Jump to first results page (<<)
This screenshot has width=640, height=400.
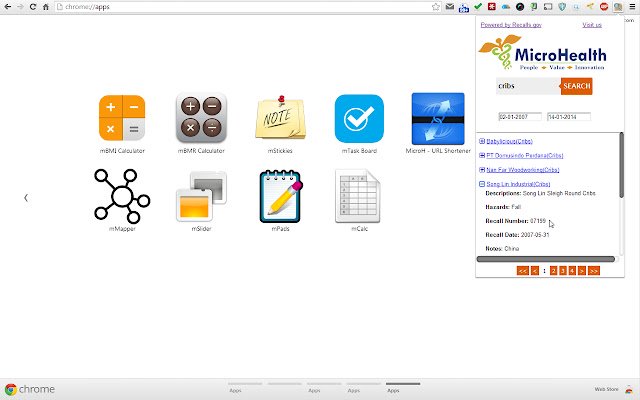pos(522,271)
